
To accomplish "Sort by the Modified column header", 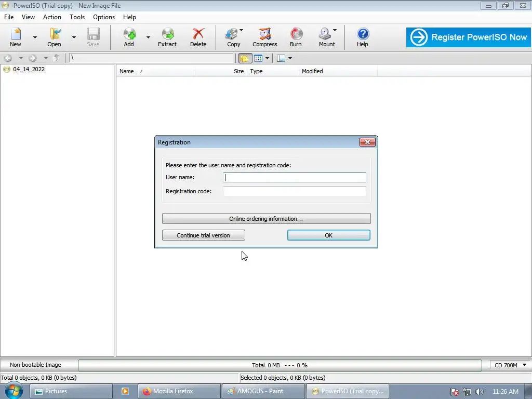I will [338, 71].
